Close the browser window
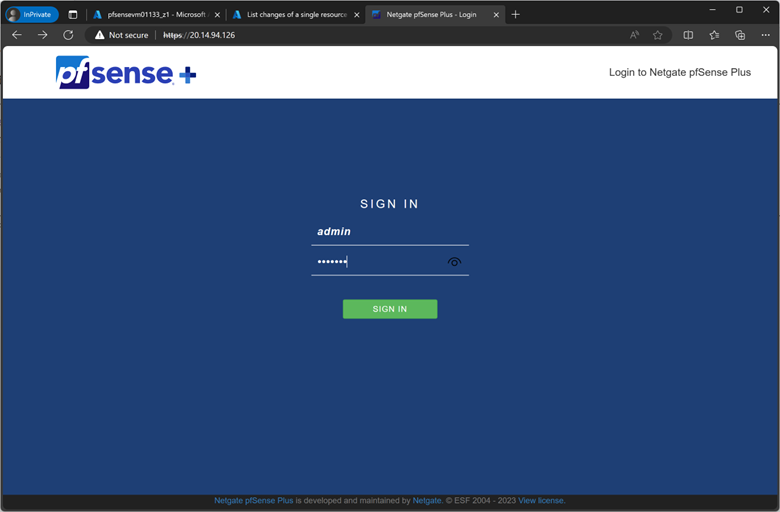Screen dimensions: 780x512 tap(766, 9)
